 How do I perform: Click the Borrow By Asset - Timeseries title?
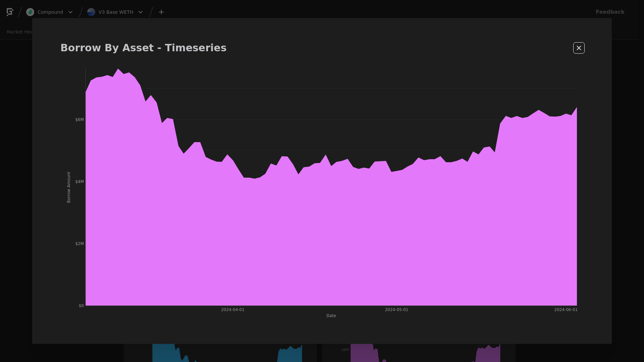pos(143,48)
